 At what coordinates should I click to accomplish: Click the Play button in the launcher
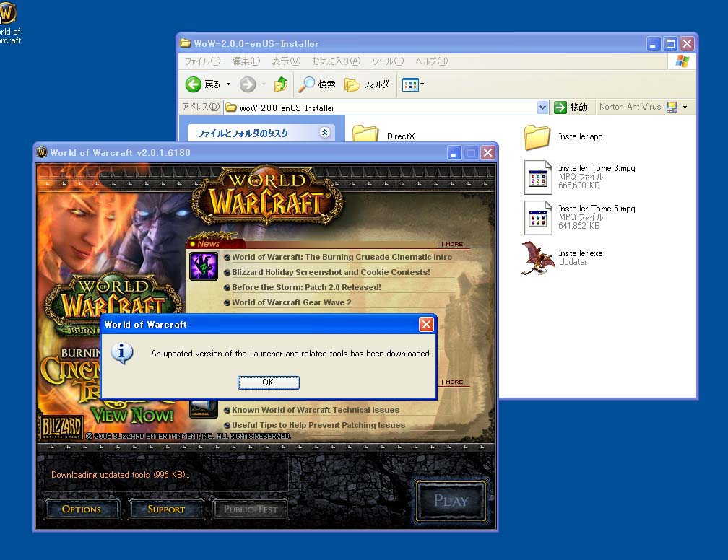pyautogui.click(x=451, y=501)
